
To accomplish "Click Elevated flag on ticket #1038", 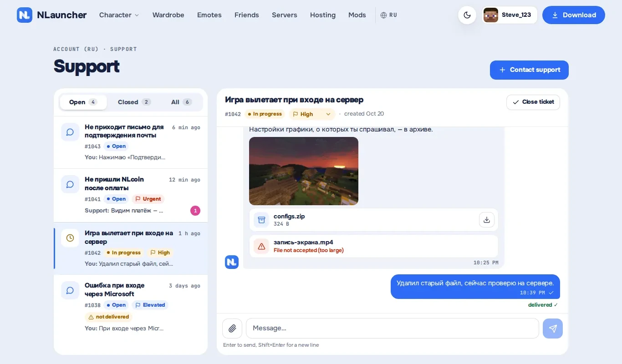I will coord(150,305).
